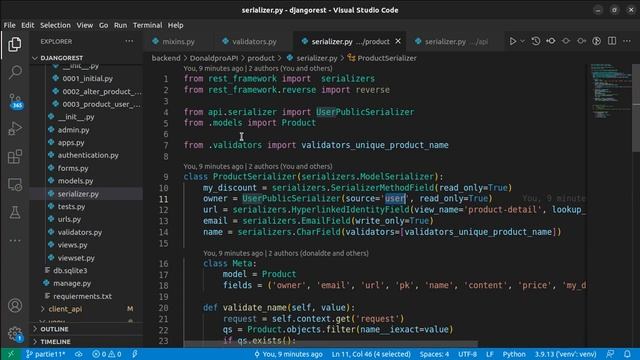Select the Python language mode
The width and height of the screenshot is (640, 360).
(x=514, y=354)
